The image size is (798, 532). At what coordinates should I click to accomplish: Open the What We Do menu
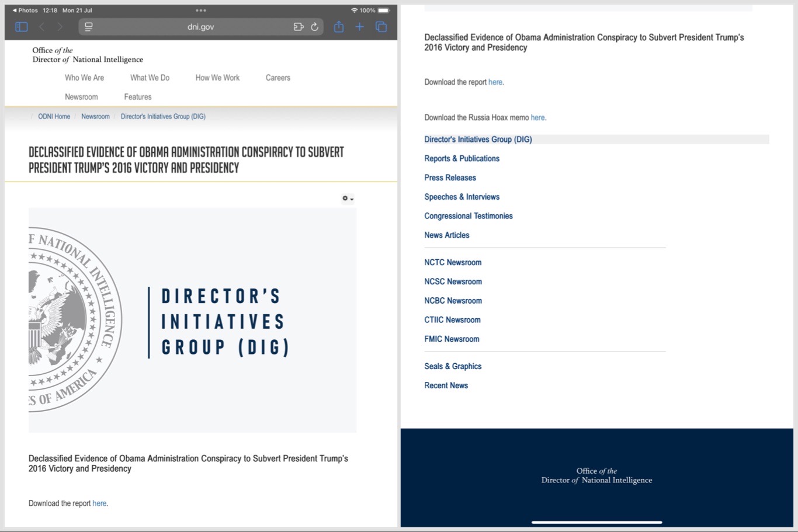[150, 78]
